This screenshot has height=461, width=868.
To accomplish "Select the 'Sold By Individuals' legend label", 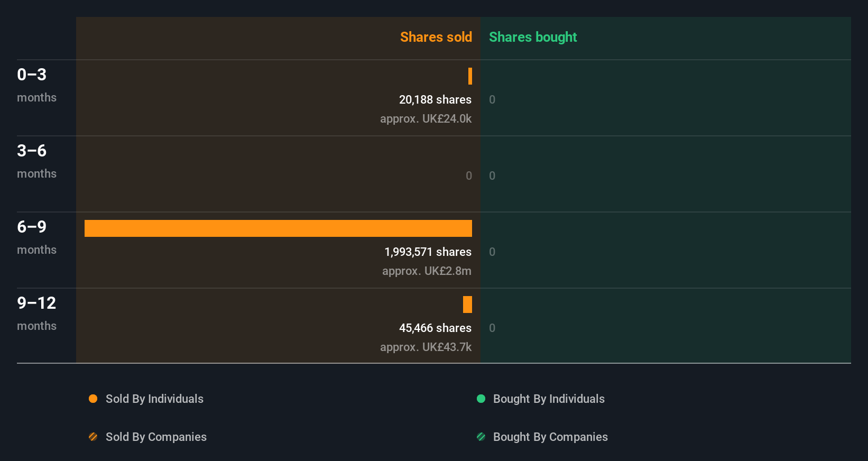I will click(x=154, y=399).
